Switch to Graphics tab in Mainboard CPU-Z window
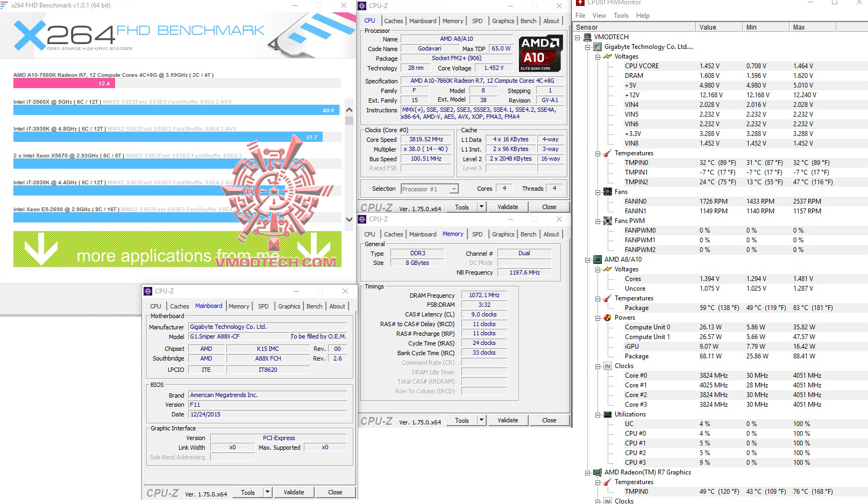Viewport: 868px width, 504px height. point(289,306)
